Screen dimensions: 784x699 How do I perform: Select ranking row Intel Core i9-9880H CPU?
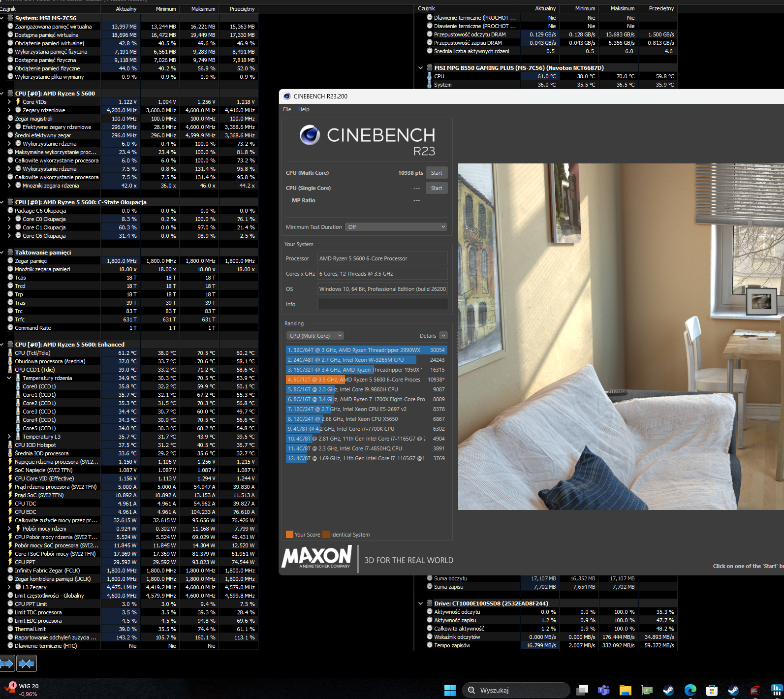click(366, 389)
